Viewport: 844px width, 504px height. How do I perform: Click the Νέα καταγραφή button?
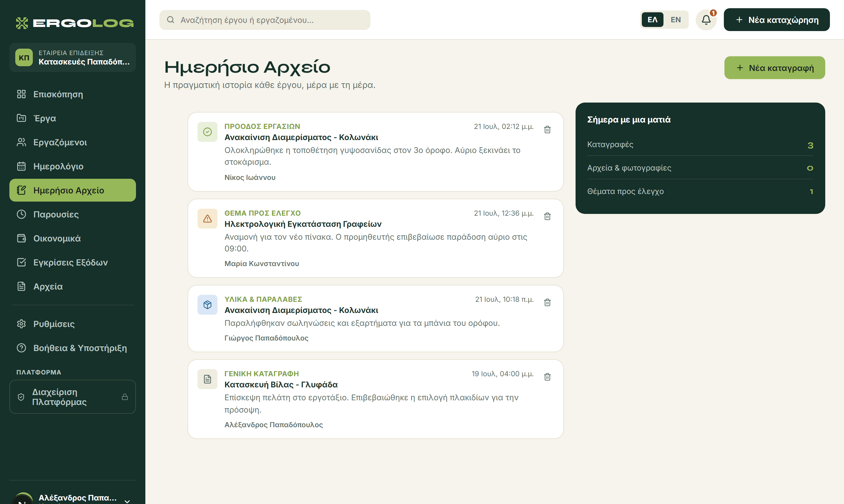pos(774,68)
